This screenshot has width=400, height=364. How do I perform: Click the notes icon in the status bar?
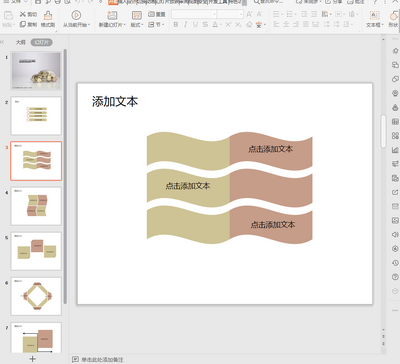click(75, 359)
